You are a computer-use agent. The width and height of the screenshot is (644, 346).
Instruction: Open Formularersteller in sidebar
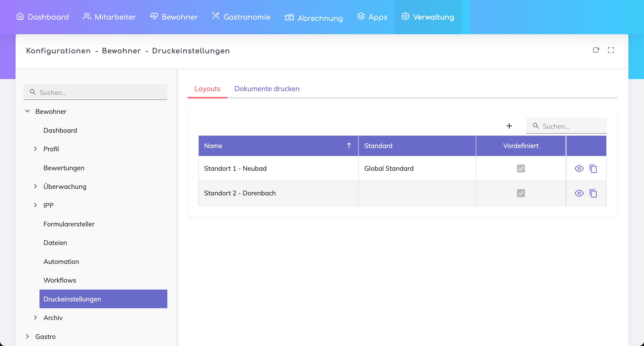tap(69, 224)
